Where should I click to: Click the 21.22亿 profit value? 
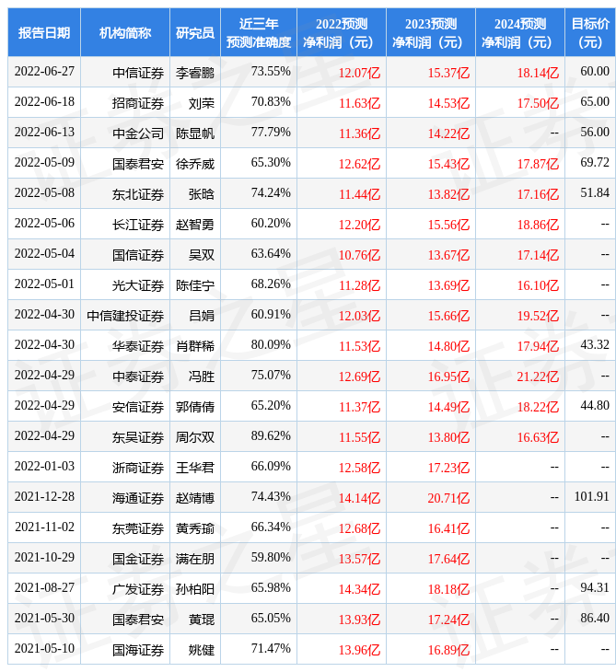coord(538,377)
